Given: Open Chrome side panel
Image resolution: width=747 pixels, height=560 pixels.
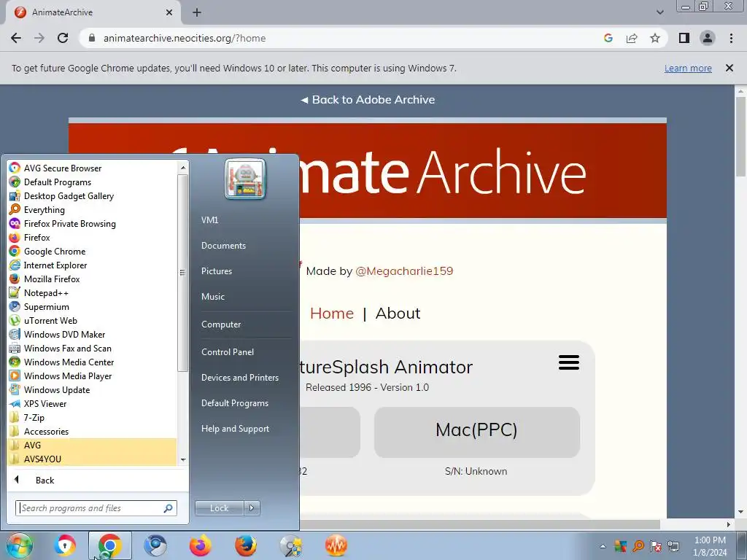Looking at the screenshot, I should 684,38.
